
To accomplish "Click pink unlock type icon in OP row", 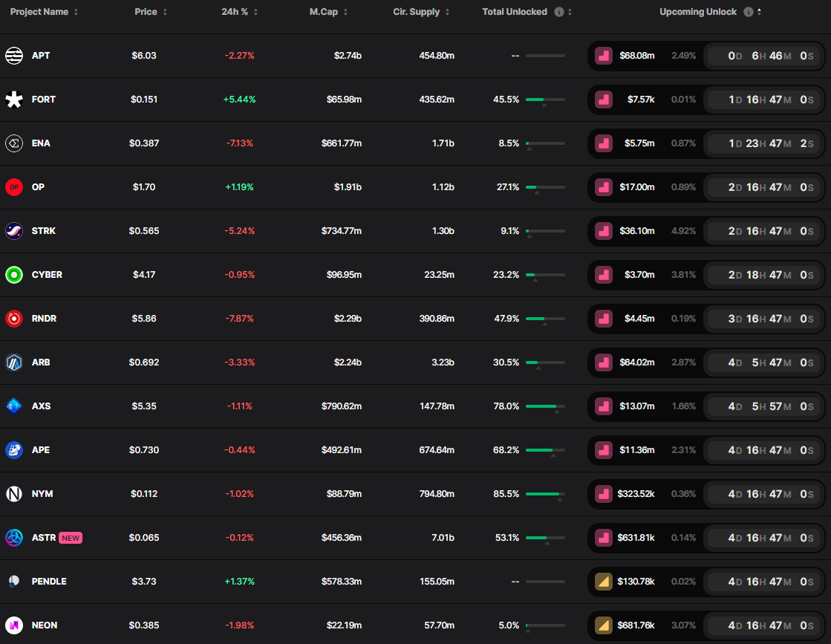I will 604,187.
